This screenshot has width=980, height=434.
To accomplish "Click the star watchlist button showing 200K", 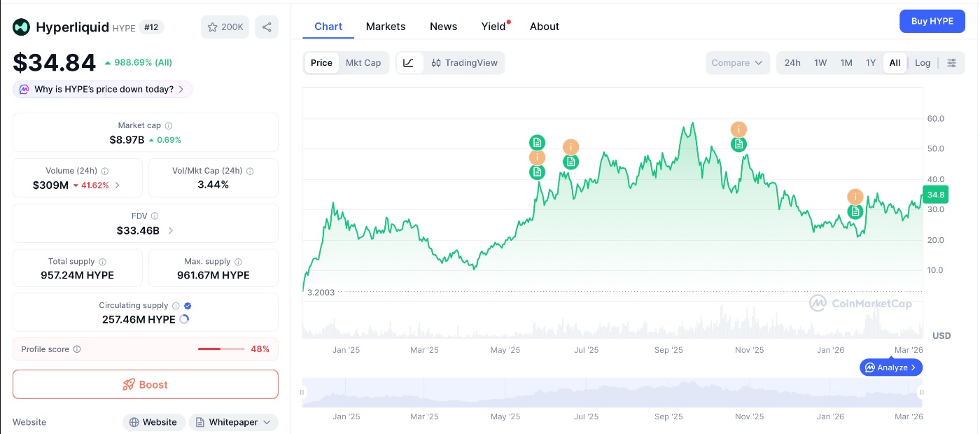I will (225, 27).
